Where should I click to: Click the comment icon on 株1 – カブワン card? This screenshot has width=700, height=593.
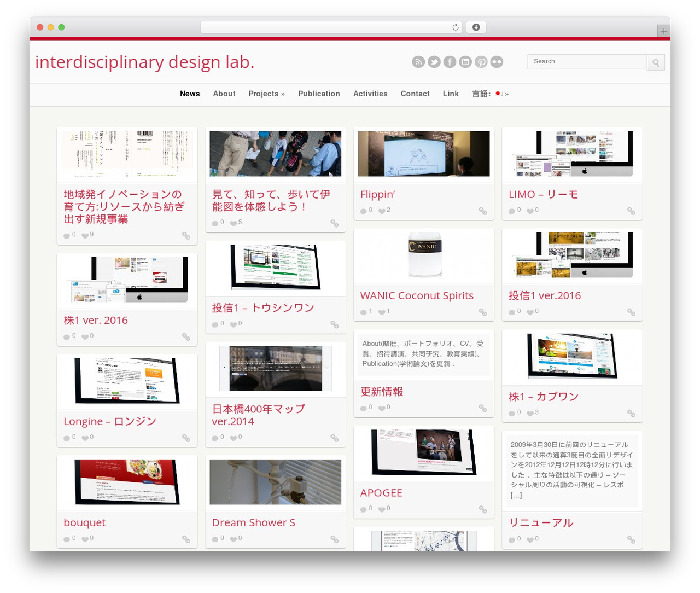click(x=512, y=413)
